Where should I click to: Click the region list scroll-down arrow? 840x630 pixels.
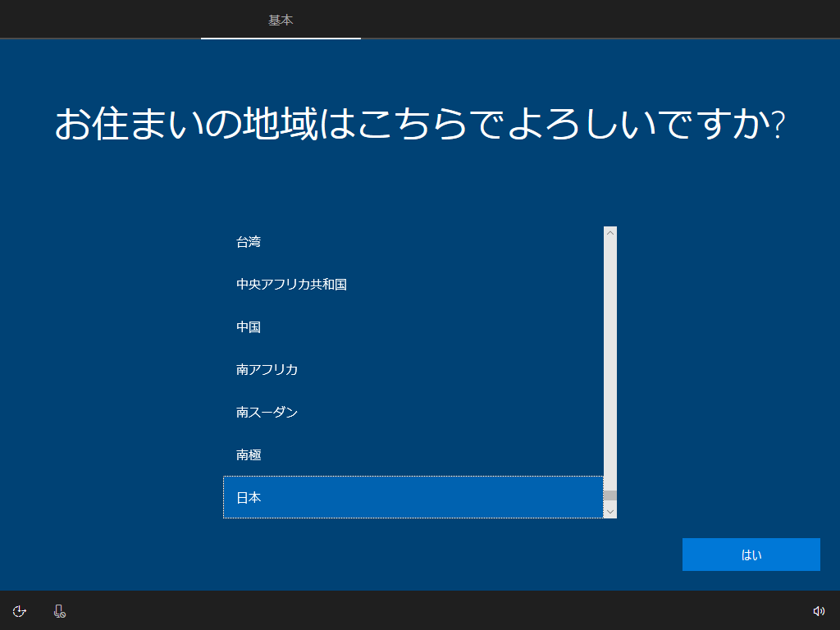(x=609, y=511)
